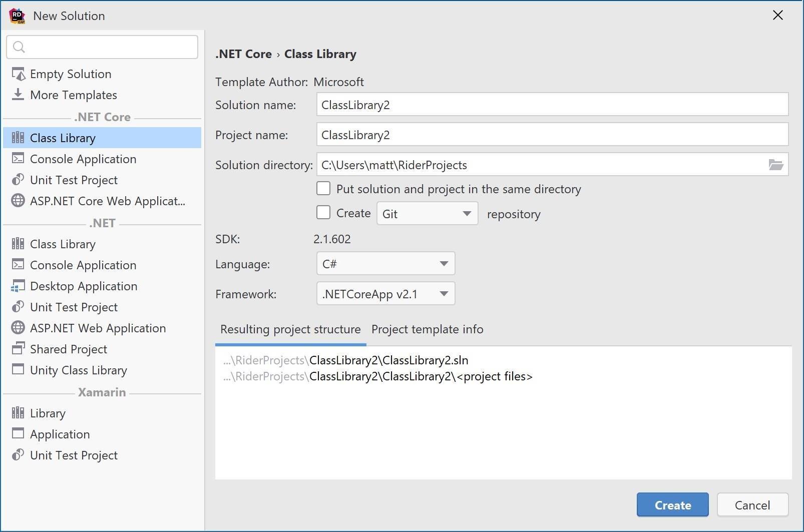
Task: Click the Shared Project icon
Action: click(x=18, y=349)
